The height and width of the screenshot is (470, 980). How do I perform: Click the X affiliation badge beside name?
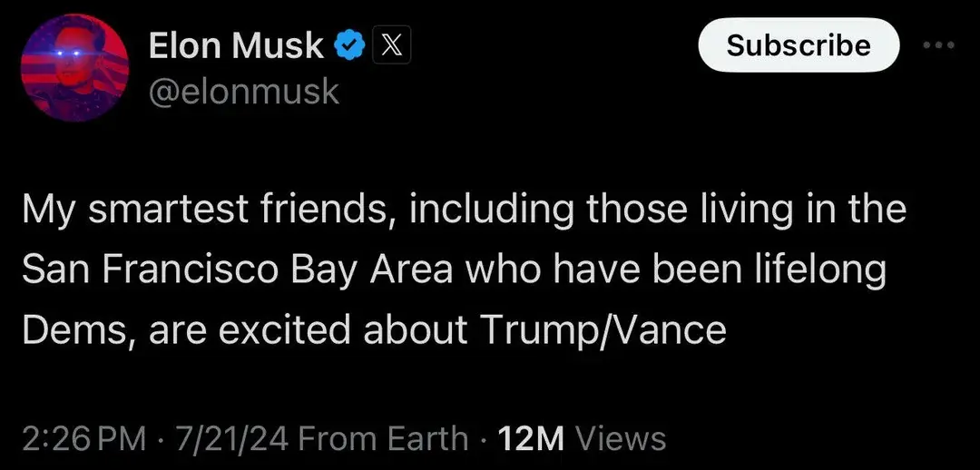coord(391,45)
